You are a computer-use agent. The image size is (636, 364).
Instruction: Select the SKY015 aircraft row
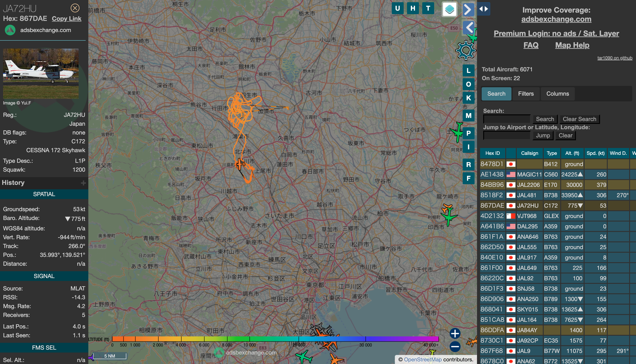[558, 309]
